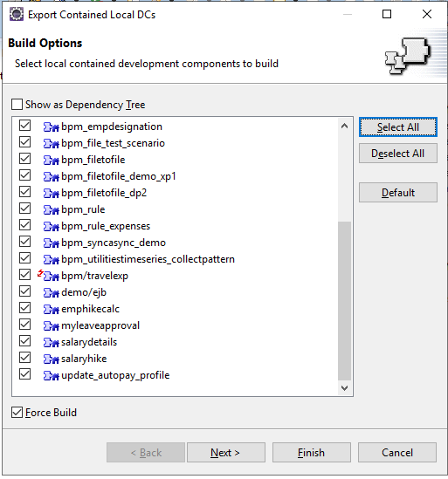Click the list scroll up arrow
Image resolution: width=448 pixels, height=479 pixels.
pos(345,126)
